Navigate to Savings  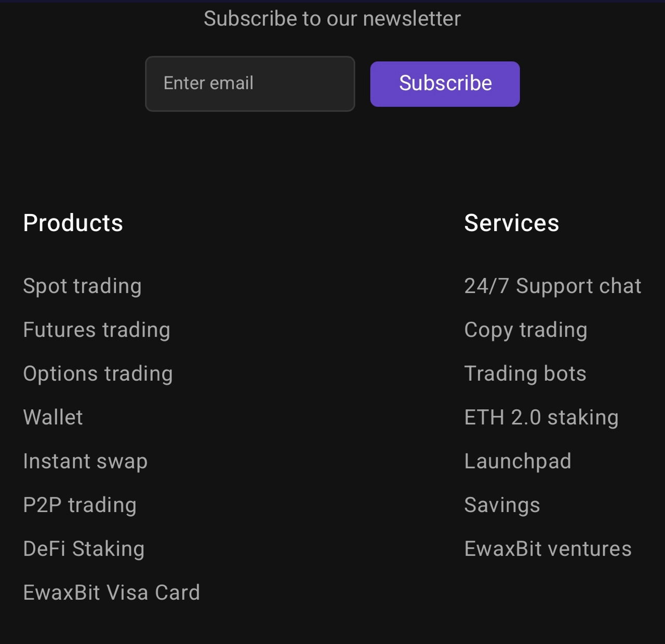pyautogui.click(x=502, y=505)
